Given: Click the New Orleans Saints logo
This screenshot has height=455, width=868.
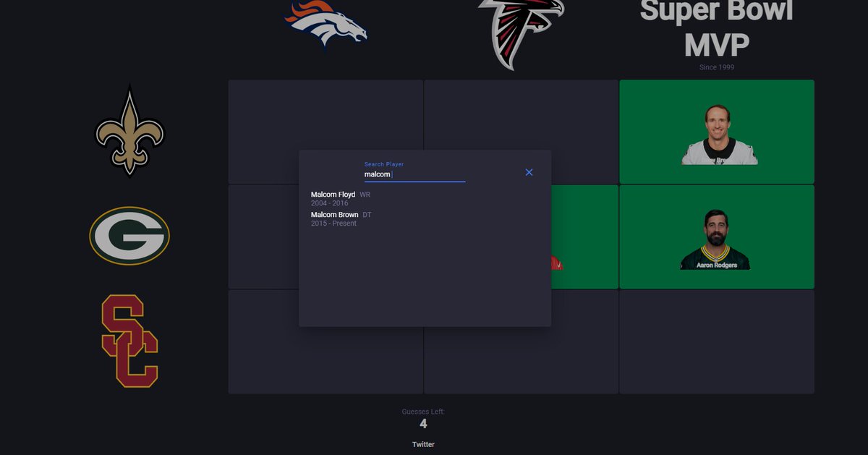Looking at the screenshot, I should 129,131.
